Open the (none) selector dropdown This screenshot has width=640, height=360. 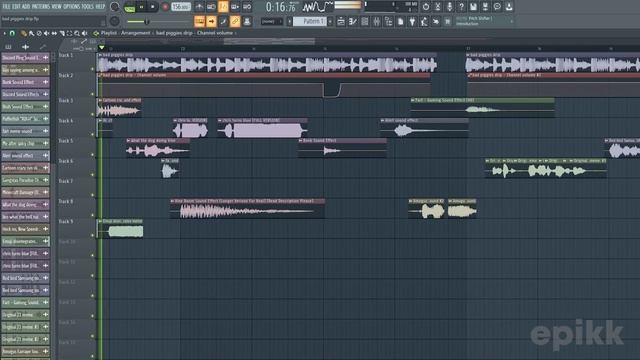[x=271, y=21]
